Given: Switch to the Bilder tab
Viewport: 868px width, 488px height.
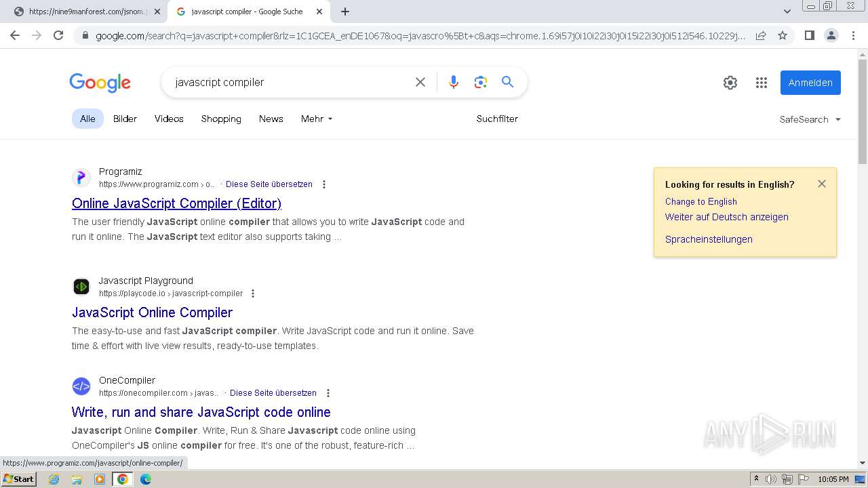Looking at the screenshot, I should (x=125, y=119).
